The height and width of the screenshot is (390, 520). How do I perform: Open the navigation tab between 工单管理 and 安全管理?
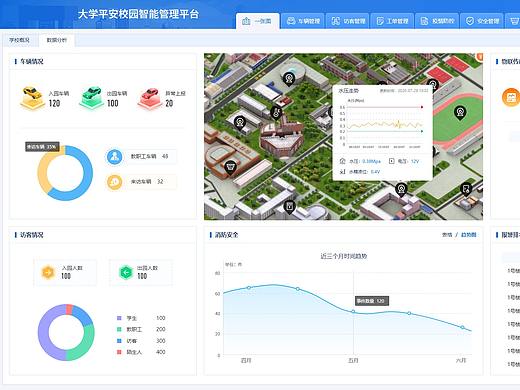[437, 21]
